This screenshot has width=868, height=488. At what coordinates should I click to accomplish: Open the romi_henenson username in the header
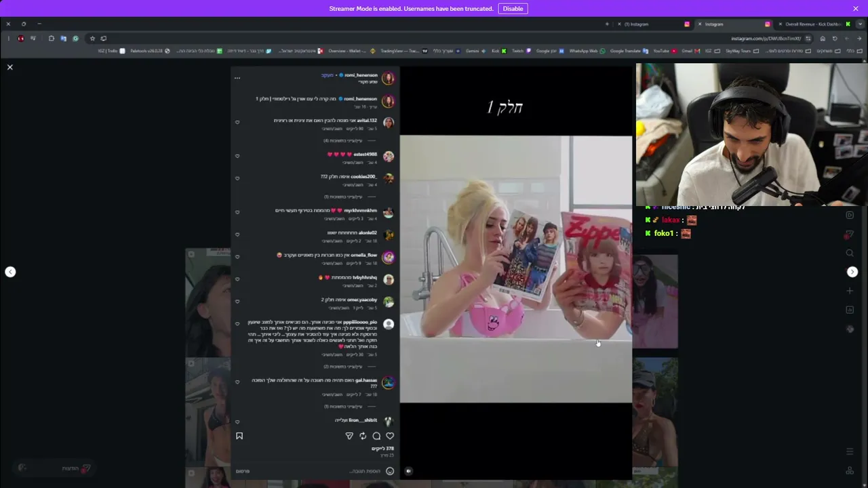(x=361, y=75)
